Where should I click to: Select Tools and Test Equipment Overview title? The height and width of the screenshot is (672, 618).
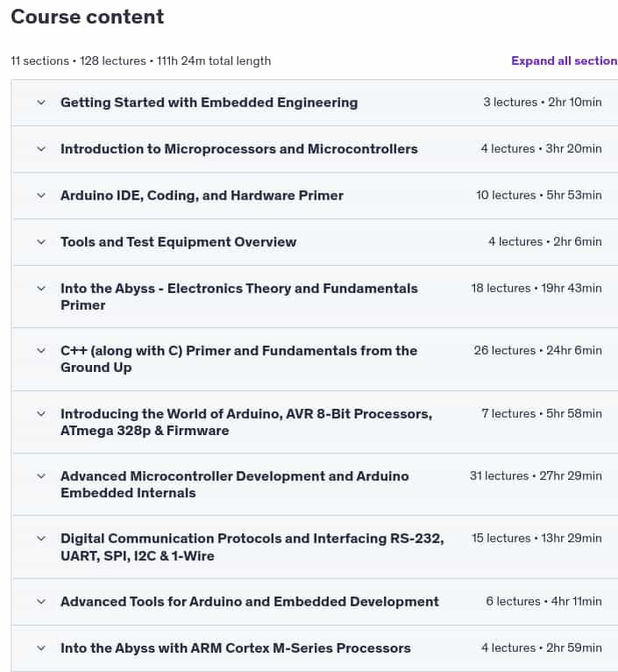click(x=178, y=242)
